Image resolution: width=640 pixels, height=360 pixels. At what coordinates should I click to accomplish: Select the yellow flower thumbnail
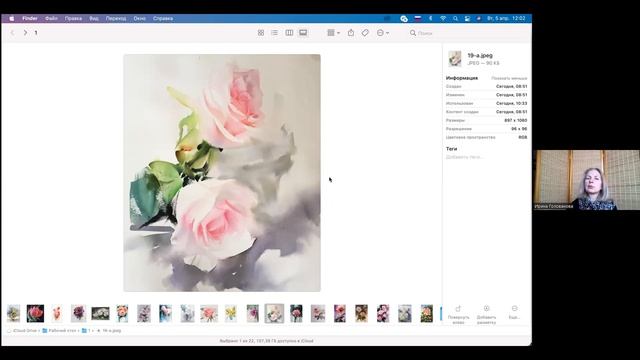click(x=231, y=313)
